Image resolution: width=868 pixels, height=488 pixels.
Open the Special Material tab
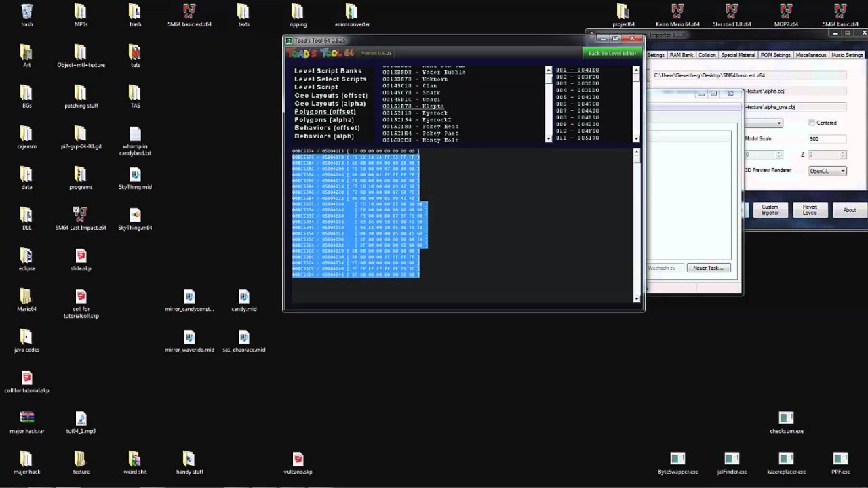(x=738, y=55)
